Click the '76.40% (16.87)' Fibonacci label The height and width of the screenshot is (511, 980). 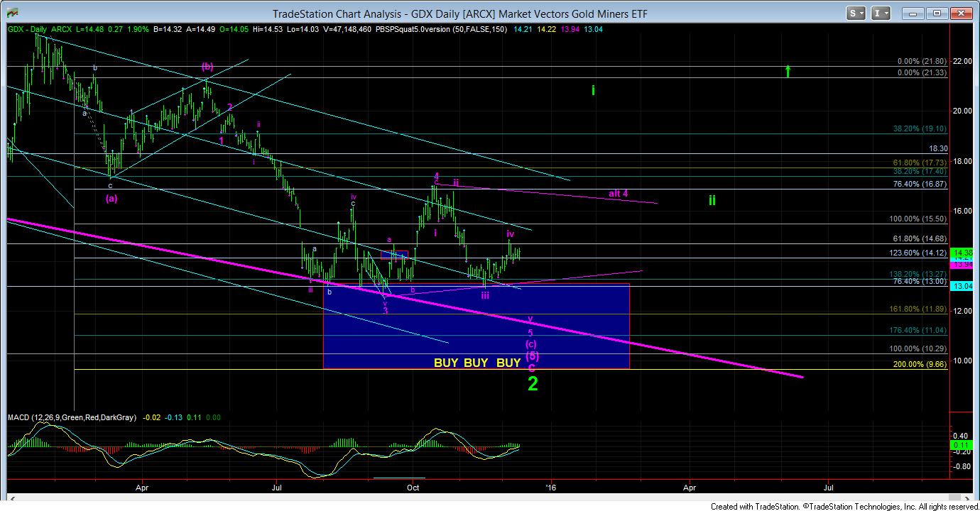(x=920, y=184)
